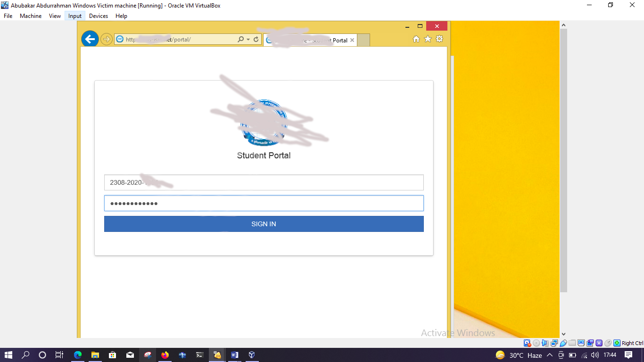The width and height of the screenshot is (644, 362).
Task: Select the Student Portal browser tab
Action: (309, 40)
